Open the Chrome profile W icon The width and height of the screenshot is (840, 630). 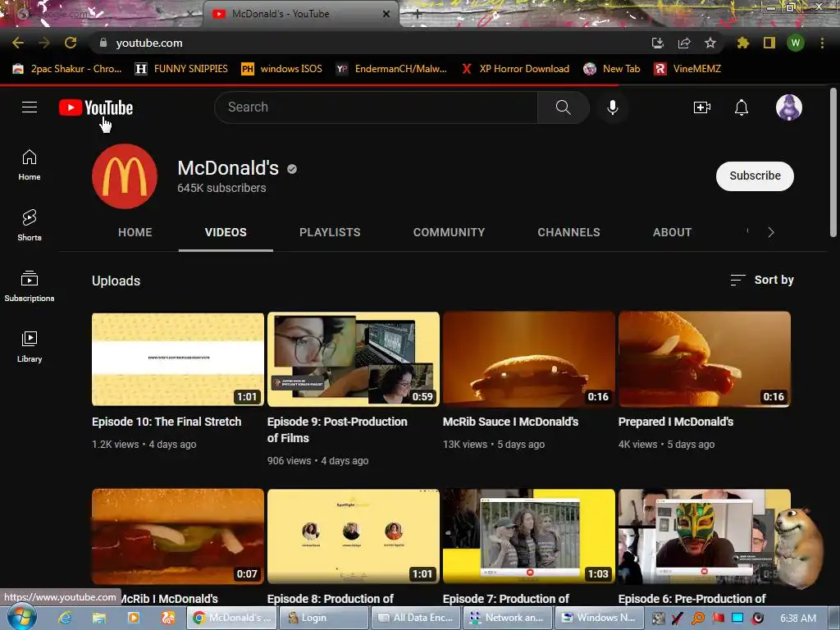coord(796,43)
